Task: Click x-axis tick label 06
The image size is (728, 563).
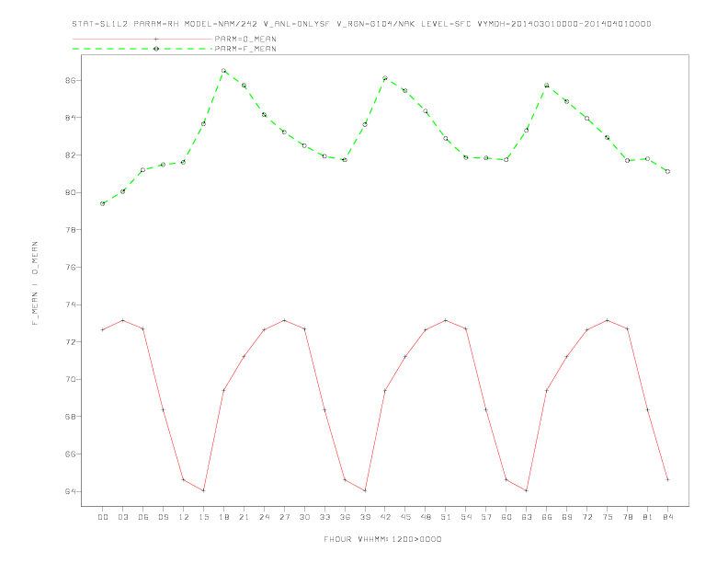Action: tap(143, 517)
